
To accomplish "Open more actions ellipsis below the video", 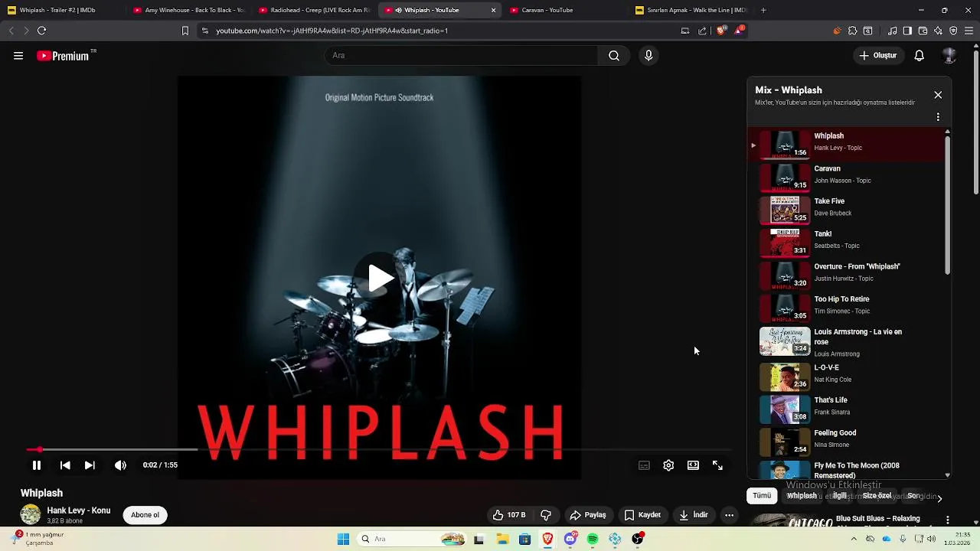I will 729,515.
